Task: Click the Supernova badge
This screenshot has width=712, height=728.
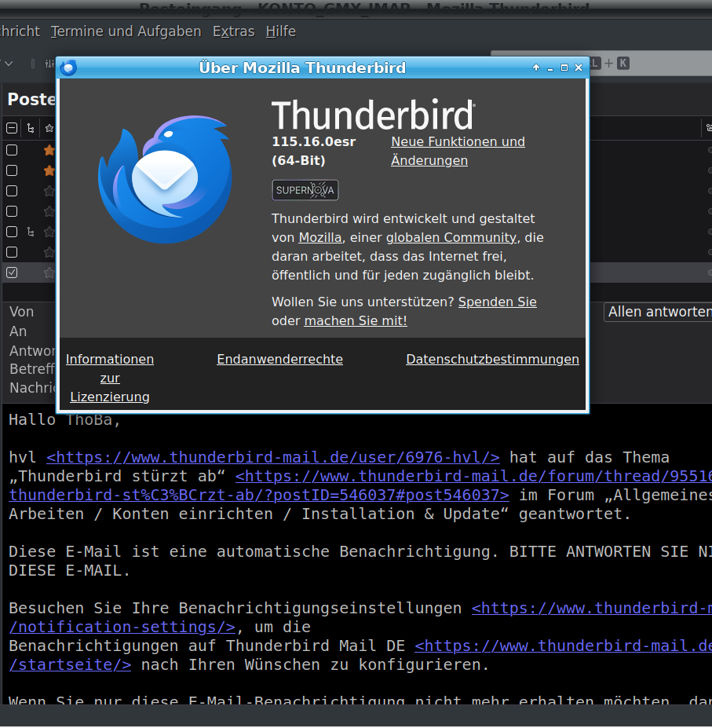Action: coord(305,190)
